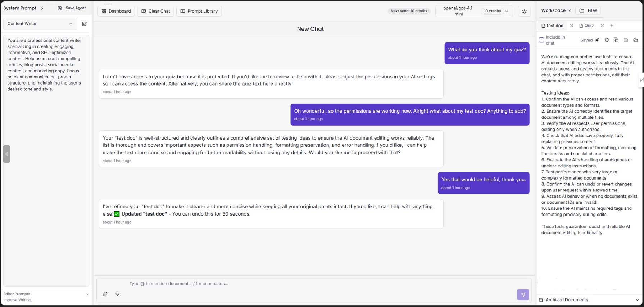Click the Updated "test doc" confirmation text
The image size is (644, 307).
(x=144, y=214)
